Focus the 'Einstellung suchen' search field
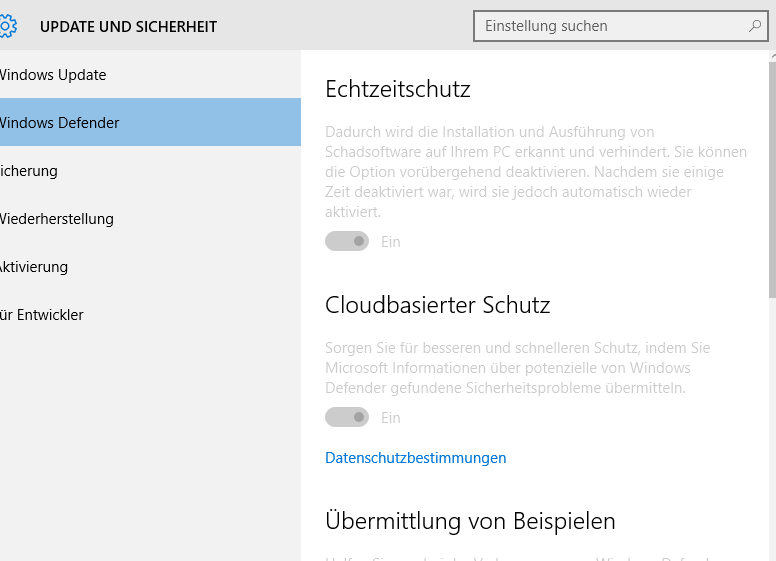The height and width of the screenshot is (561, 776). click(610, 26)
